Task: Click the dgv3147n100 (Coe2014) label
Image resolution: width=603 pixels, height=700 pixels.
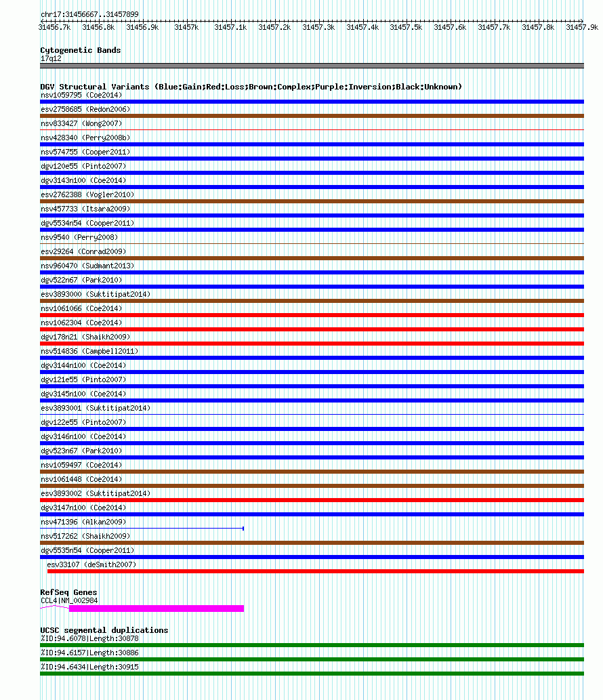Action: tap(83, 508)
